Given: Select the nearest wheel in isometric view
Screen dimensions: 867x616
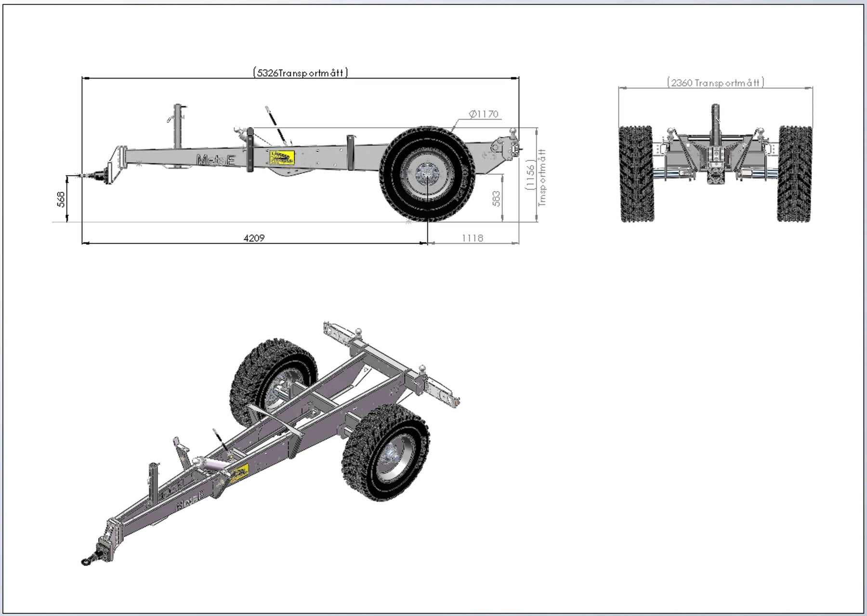Looking at the screenshot, I should click(x=386, y=453).
